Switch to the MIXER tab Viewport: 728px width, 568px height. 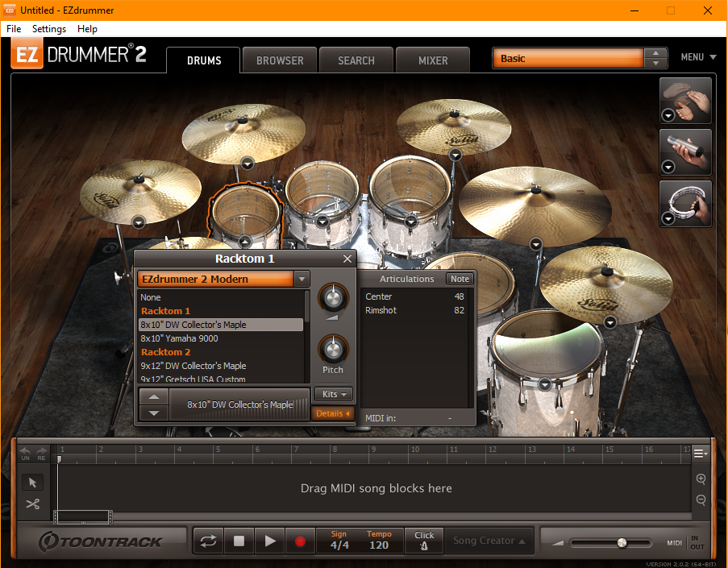(433, 60)
